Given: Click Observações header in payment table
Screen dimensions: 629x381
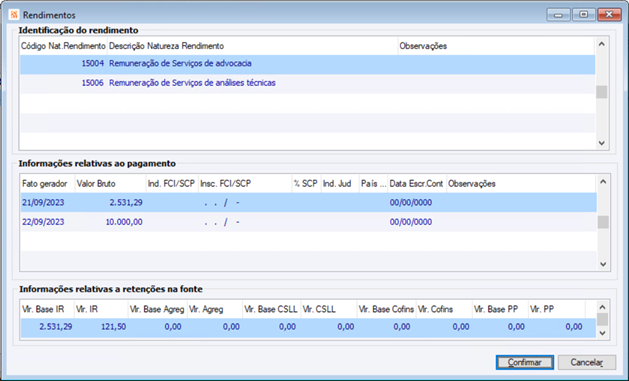Looking at the screenshot, I should click(x=521, y=184).
